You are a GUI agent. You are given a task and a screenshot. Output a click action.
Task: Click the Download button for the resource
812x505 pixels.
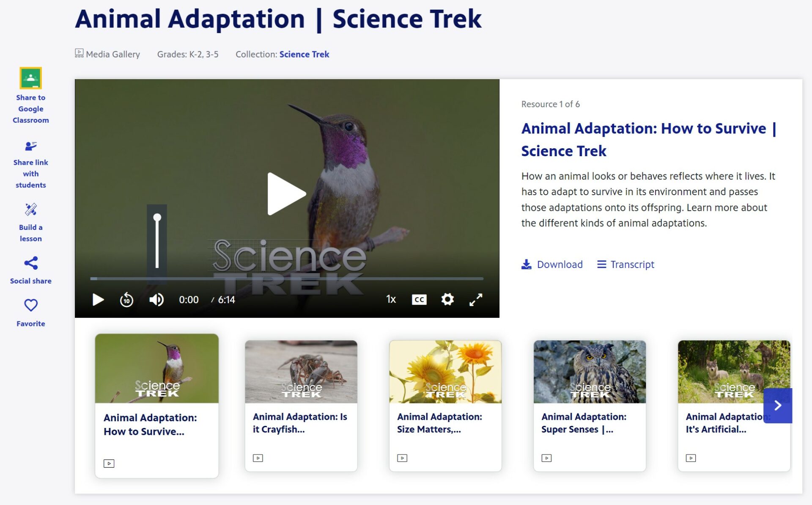tap(552, 264)
